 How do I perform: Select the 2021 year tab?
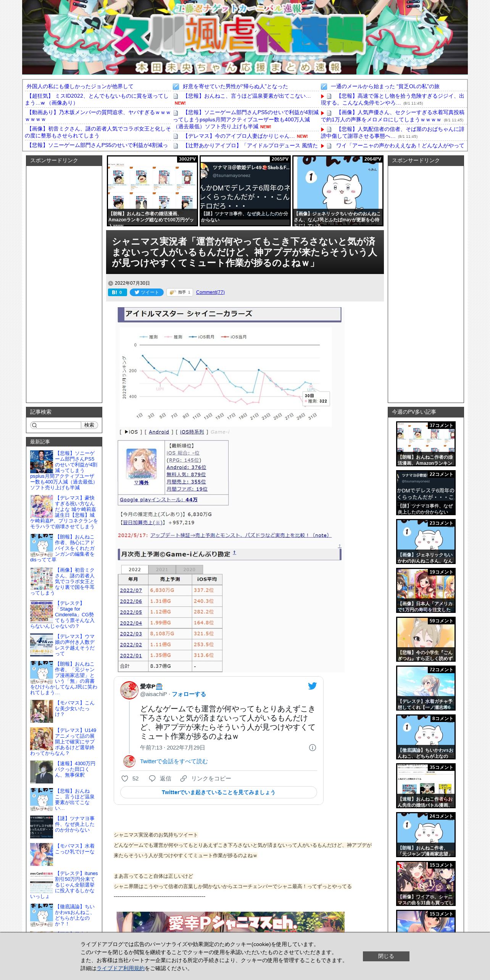point(162,569)
